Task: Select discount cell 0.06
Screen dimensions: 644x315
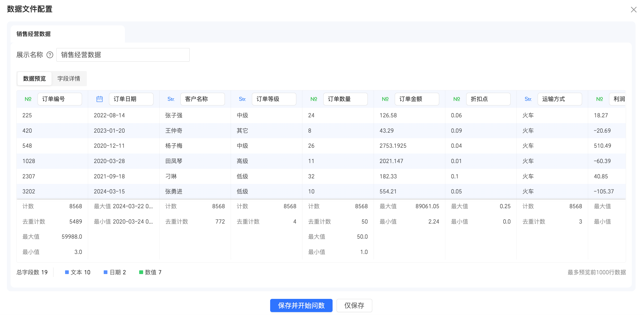Action: pos(481,115)
